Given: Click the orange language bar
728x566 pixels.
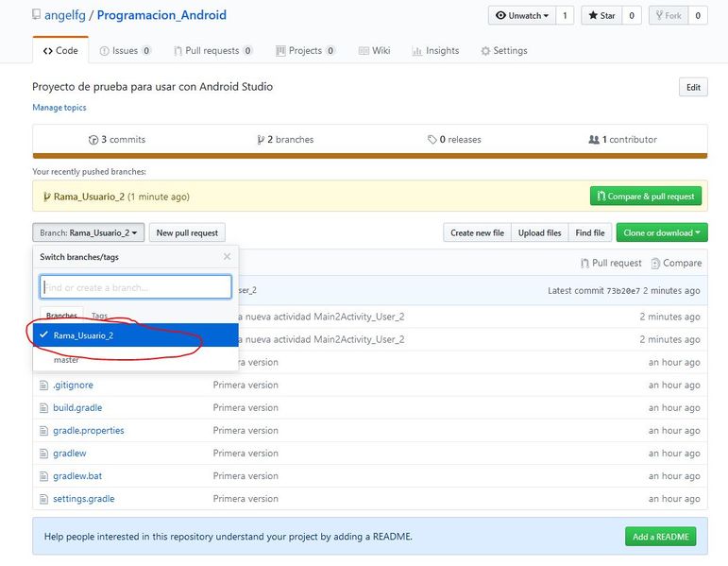Looking at the screenshot, I should coord(370,156).
